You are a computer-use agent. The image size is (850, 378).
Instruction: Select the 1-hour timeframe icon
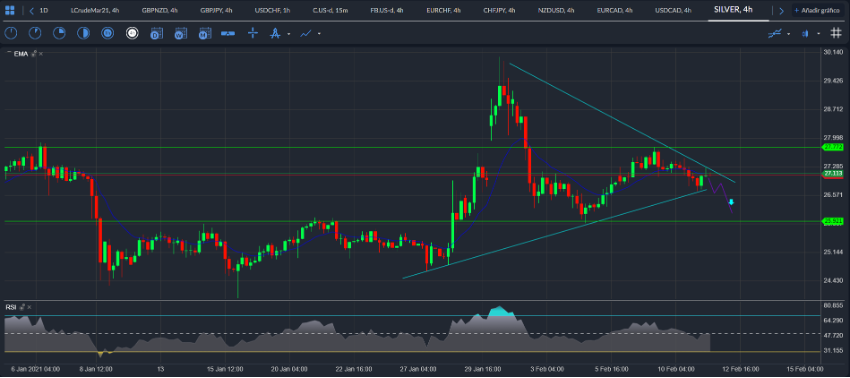tap(108, 34)
